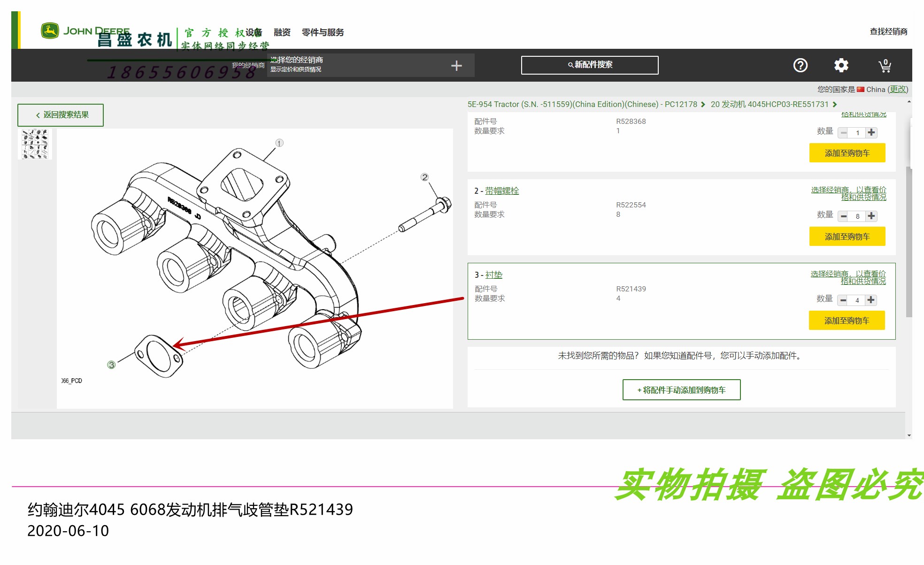Click the new parts search box

pos(590,65)
